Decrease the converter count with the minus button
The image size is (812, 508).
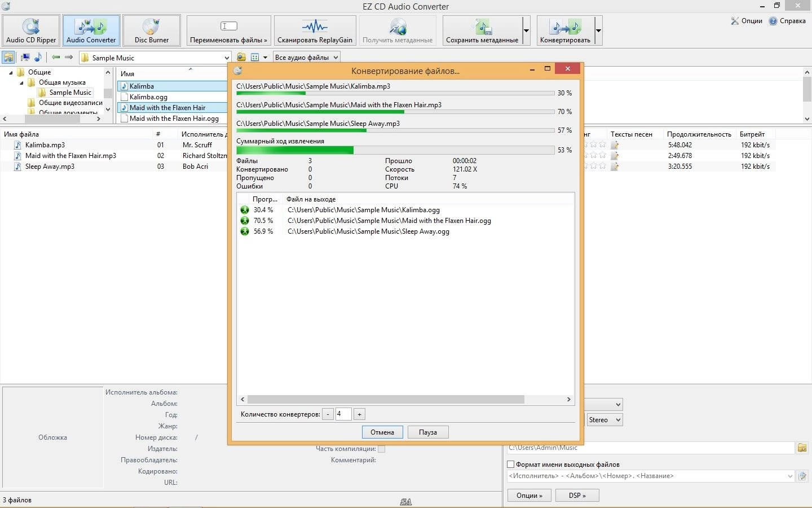[328, 414]
